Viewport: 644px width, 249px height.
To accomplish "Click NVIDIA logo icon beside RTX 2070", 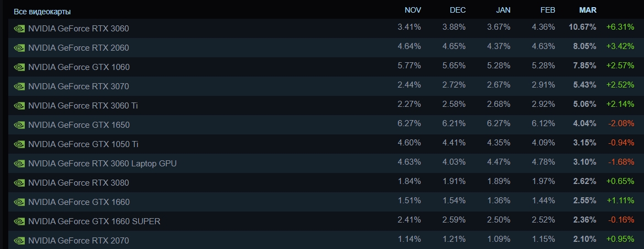I will coord(19,241).
